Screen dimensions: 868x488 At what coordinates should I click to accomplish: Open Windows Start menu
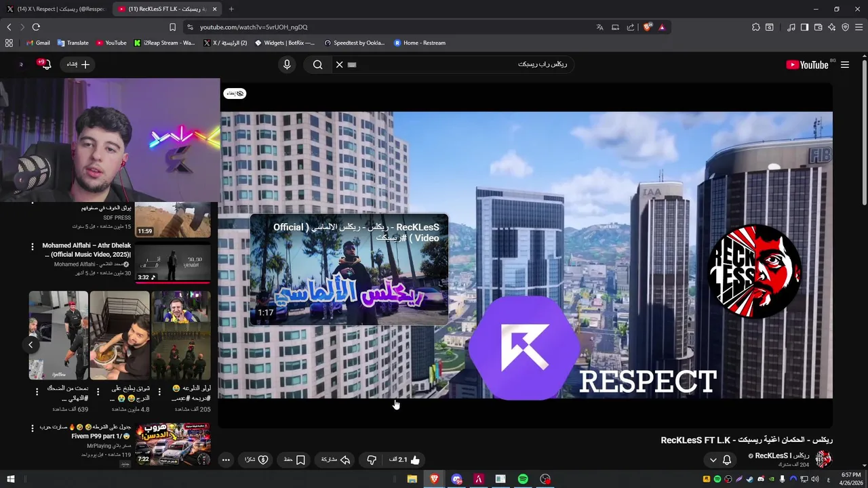pyautogui.click(x=10, y=479)
